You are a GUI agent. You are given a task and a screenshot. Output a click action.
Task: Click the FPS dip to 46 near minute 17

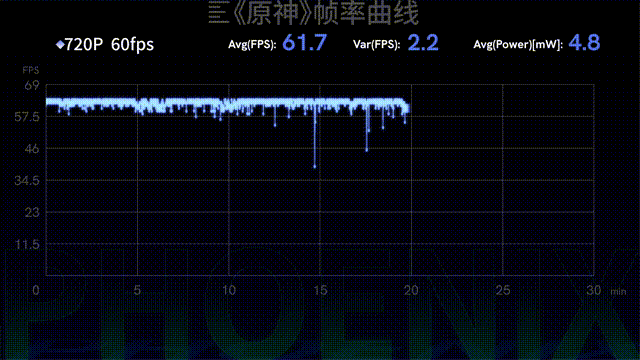[x=367, y=150]
